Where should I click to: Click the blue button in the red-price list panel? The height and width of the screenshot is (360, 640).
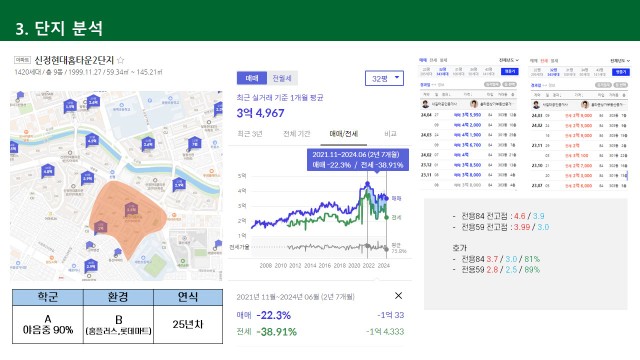point(621,72)
